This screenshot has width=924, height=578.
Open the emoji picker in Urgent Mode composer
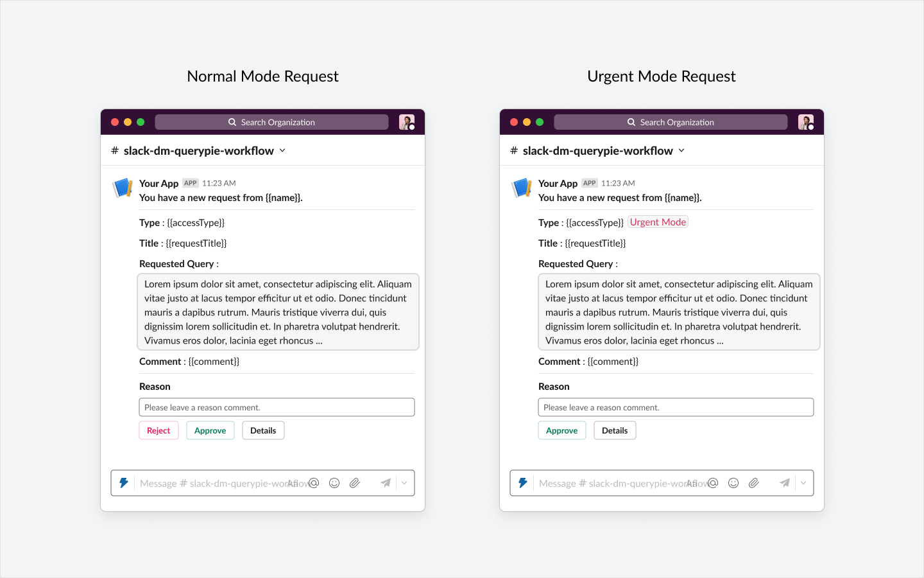coord(733,482)
